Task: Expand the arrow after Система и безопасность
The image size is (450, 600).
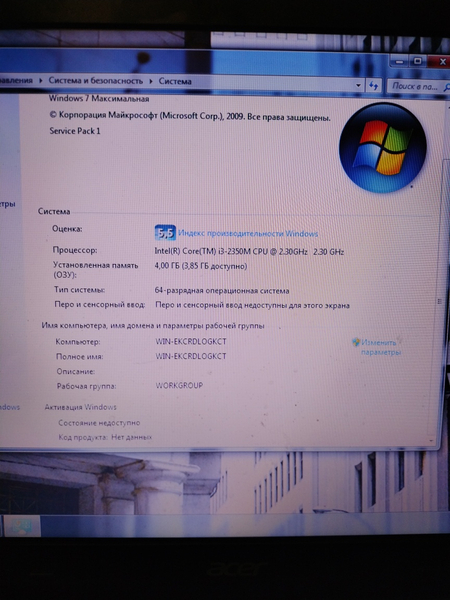Action: click(x=151, y=81)
